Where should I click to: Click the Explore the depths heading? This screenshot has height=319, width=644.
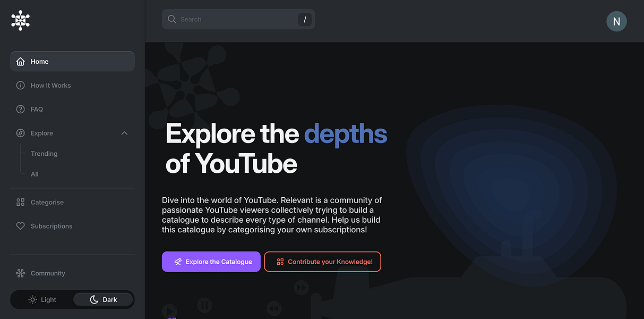(x=277, y=148)
